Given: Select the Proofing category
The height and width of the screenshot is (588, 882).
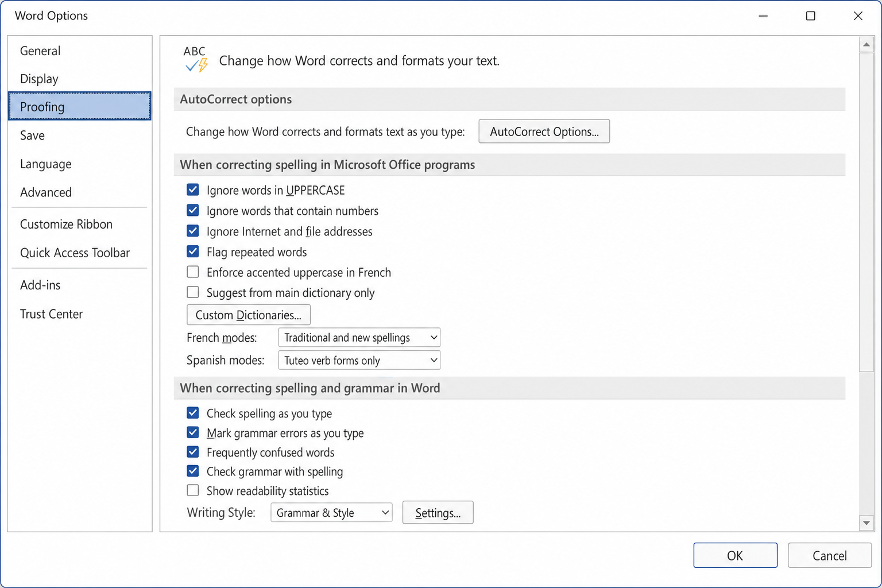Looking at the screenshot, I should [x=80, y=106].
